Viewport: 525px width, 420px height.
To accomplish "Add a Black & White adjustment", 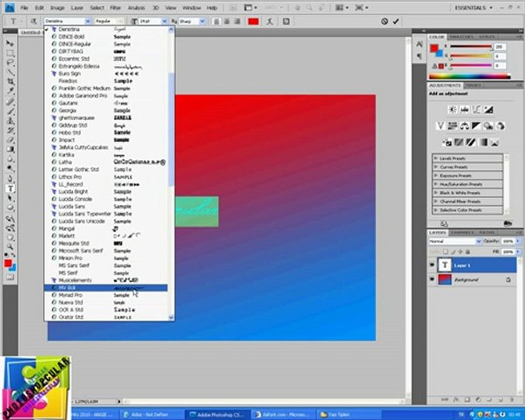I will tap(477, 126).
